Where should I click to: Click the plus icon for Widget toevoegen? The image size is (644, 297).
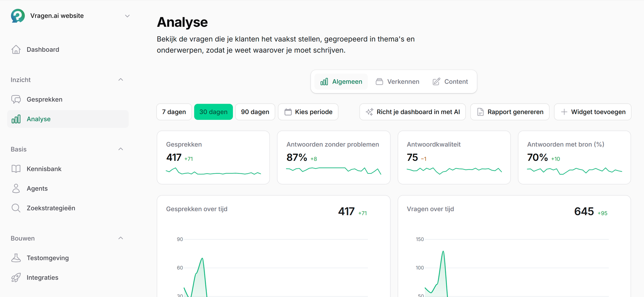[564, 112]
